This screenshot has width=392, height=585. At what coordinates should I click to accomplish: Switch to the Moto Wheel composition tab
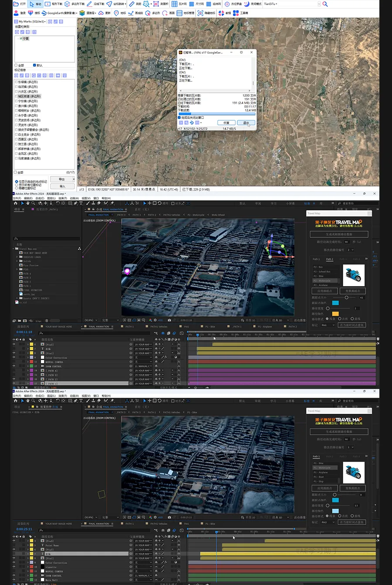click(218, 215)
